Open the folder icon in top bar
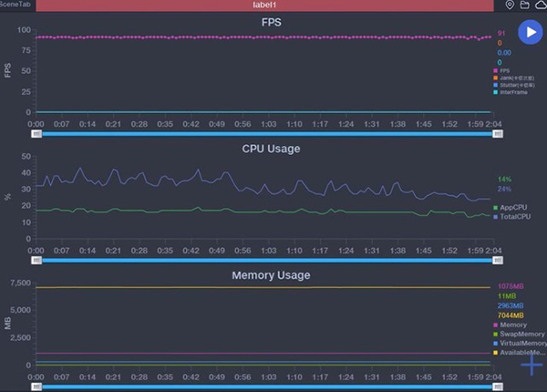The width and height of the screenshot is (547, 392). [x=525, y=5]
